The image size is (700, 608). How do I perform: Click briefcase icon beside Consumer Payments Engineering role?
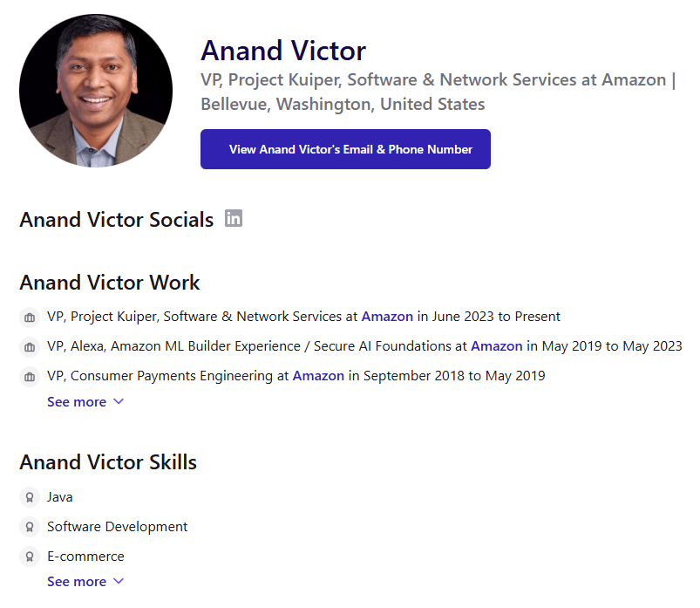point(30,377)
